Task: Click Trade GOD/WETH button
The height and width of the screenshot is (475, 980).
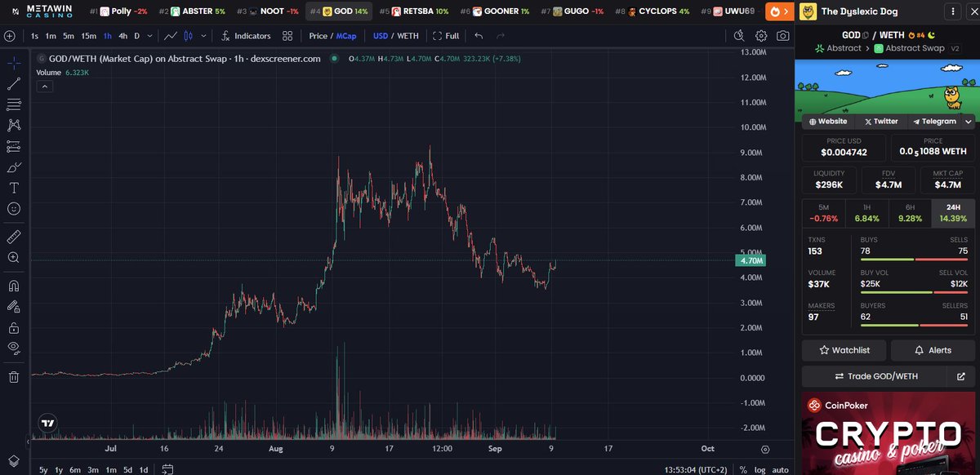Action: point(875,376)
